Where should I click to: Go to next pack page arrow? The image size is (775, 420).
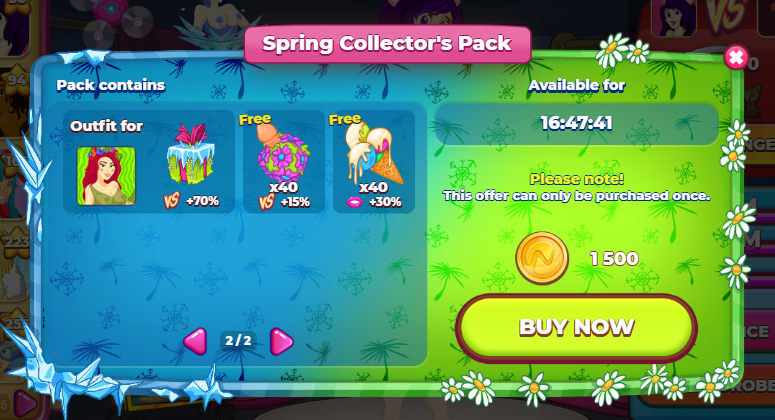click(x=282, y=341)
